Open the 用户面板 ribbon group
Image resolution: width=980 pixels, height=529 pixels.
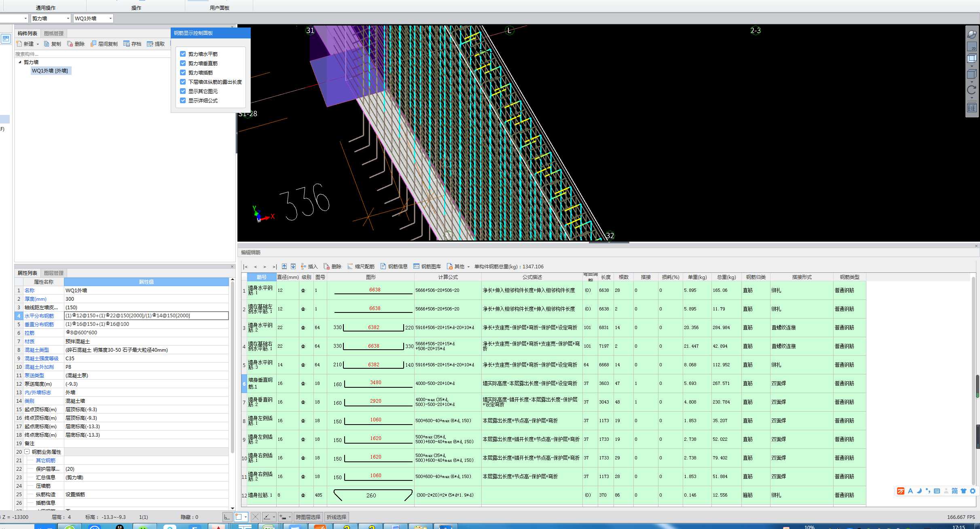(x=220, y=8)
